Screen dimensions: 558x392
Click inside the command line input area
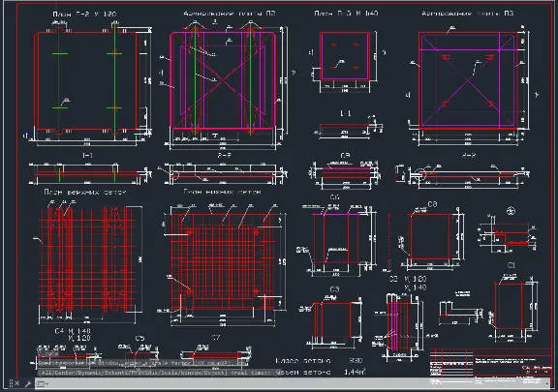pos(295,383)
